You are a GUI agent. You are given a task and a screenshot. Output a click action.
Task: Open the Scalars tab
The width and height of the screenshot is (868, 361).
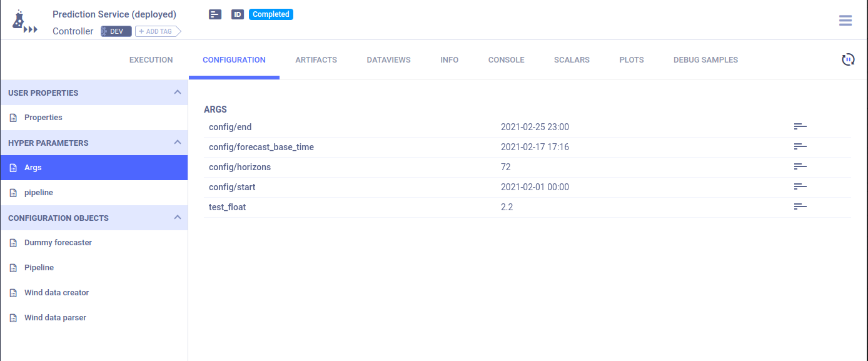572,60
